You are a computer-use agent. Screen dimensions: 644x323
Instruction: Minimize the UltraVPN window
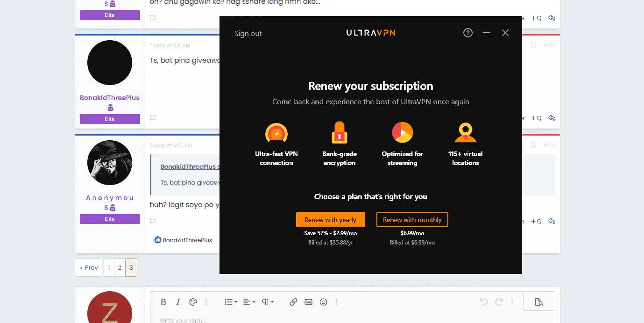pos(487,33)
